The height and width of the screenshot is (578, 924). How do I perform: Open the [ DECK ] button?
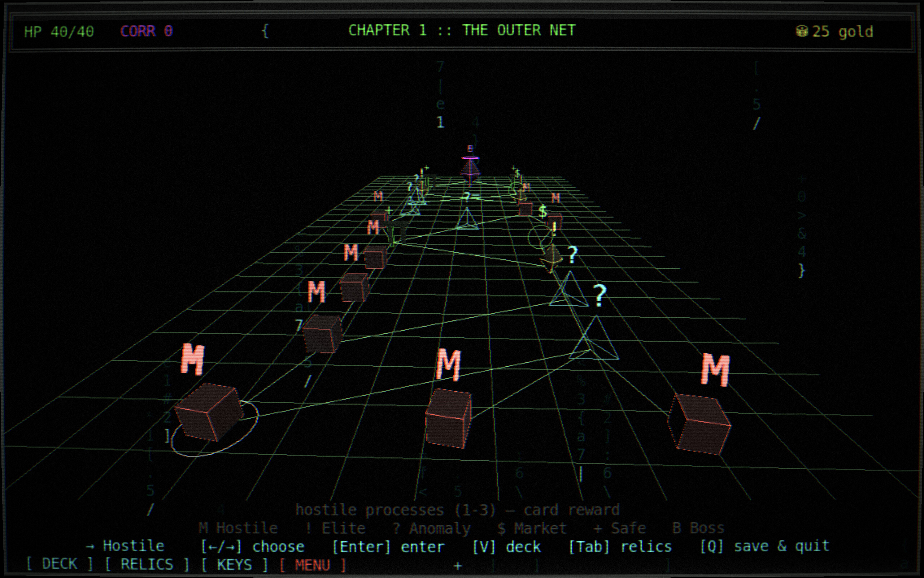pyautogui.click(x=60, y=564)
